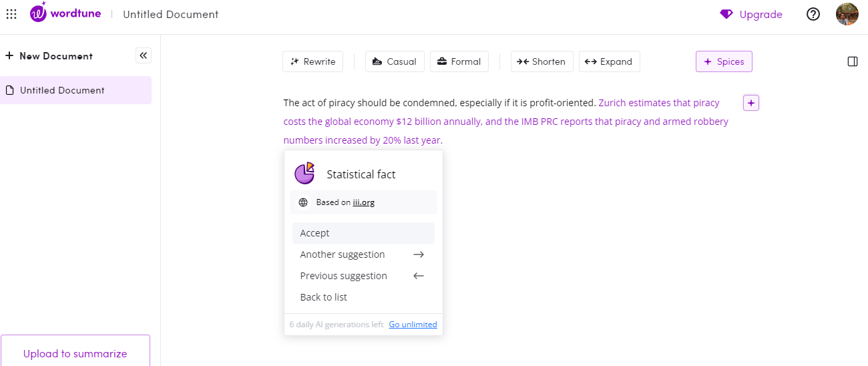Open the iii.org source link
The height and width of the screenshot is (366, 868).
pos(363,202)
